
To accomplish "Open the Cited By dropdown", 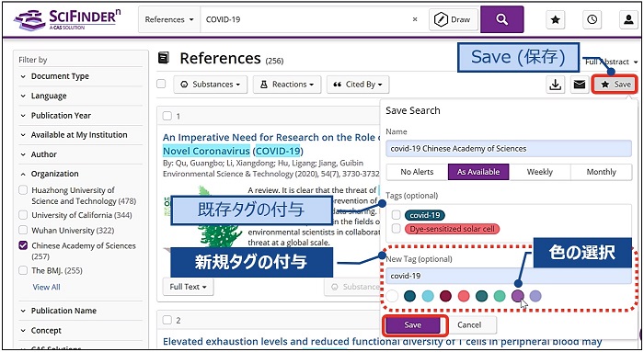I will [358, 85].
